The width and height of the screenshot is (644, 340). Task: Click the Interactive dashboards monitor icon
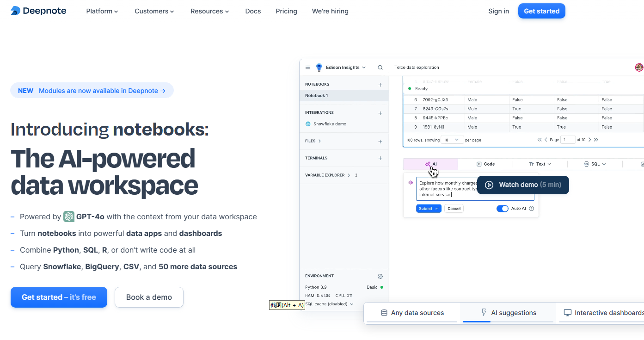tap(568, 313)
